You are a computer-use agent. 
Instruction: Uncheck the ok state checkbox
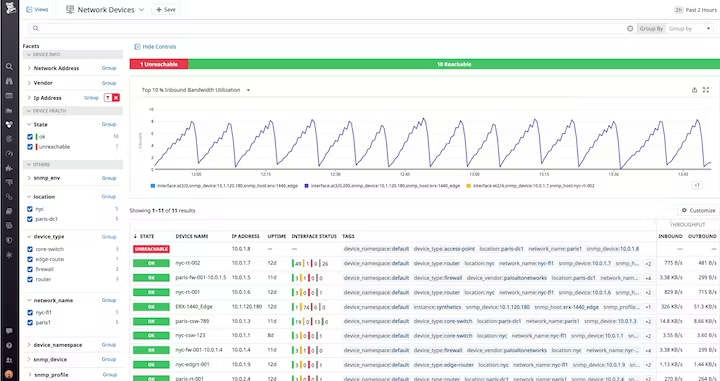tap(30, 137)
